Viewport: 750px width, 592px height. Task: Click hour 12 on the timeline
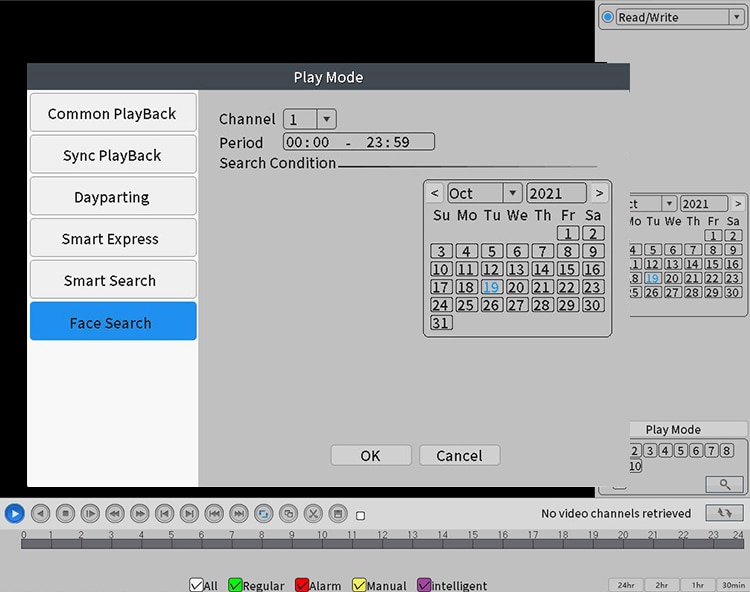coord(382,535)
